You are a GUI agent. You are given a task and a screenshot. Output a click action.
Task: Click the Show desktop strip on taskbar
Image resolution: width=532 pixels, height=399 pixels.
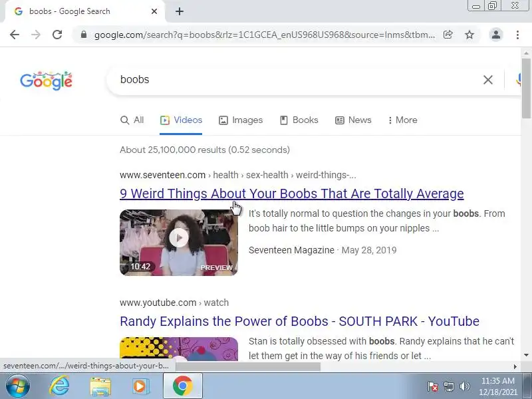coord(527,386)
